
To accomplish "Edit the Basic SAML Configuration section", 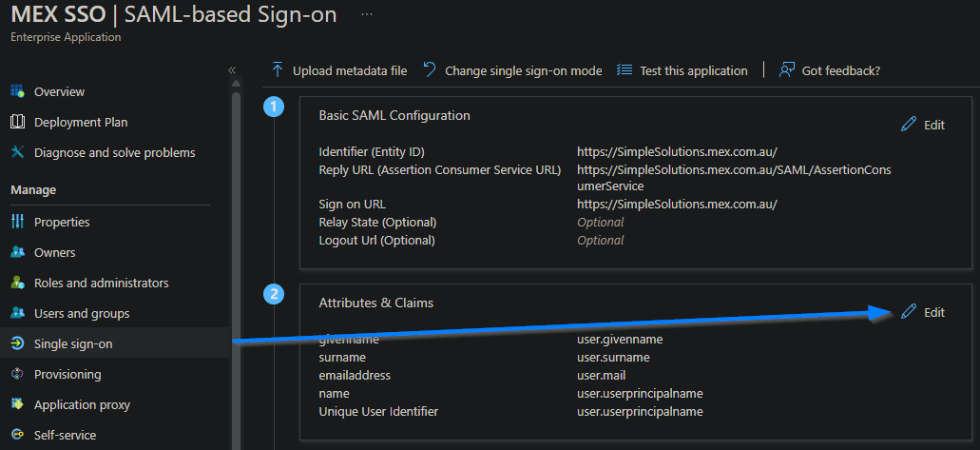I will pyautogui.click(x=923, y=125).
